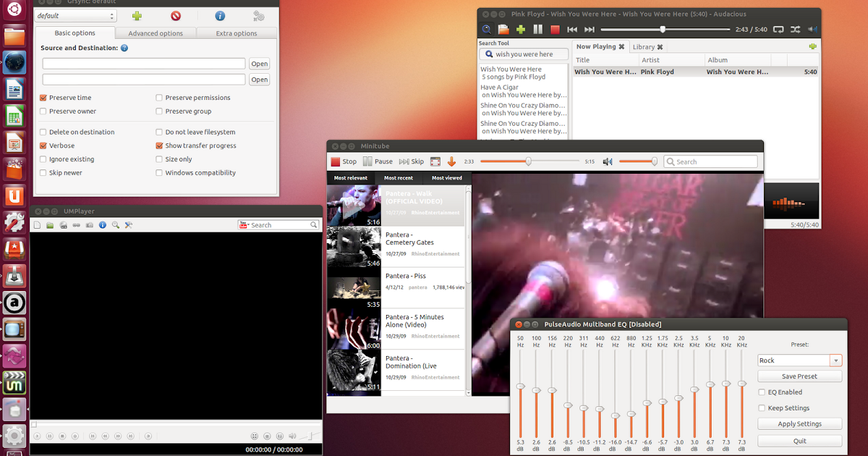Enable shuffle playback in Audacious
Viewport: 868px width, 456px height.
point(796,29)
